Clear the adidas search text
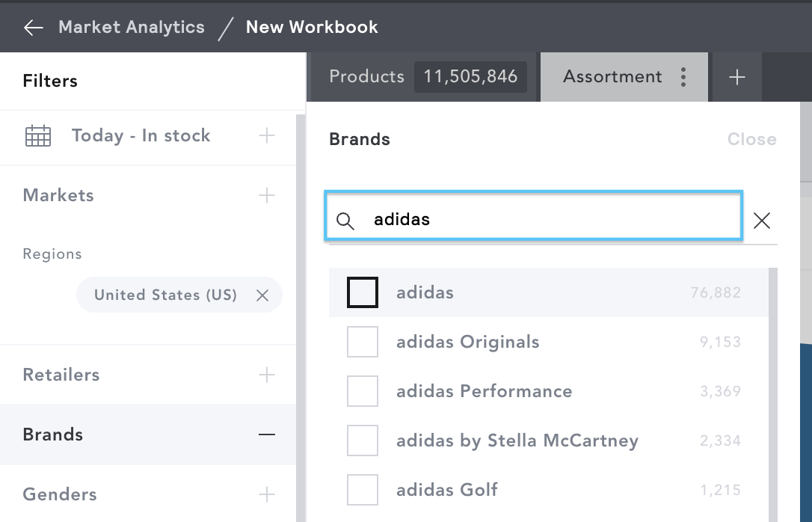Viewport: 812px width, 522px height. (761, 221)
